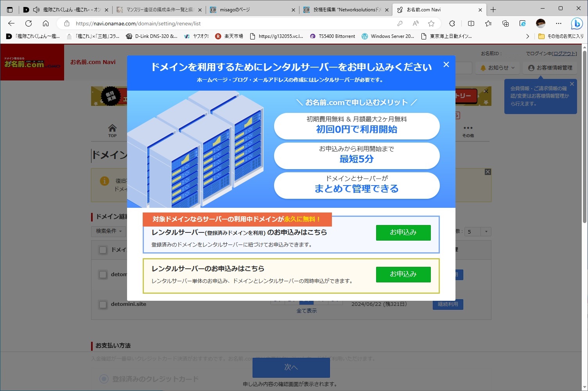Check the first detom domain row checkbox

pos(103,275)
